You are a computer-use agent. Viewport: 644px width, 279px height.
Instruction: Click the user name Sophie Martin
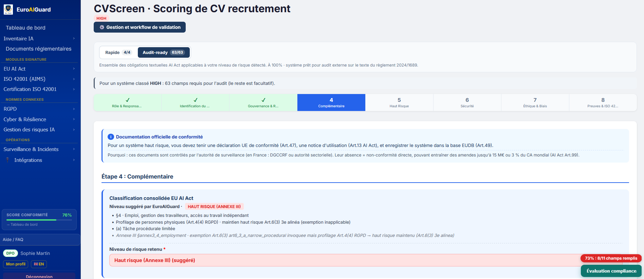point(35,253)
